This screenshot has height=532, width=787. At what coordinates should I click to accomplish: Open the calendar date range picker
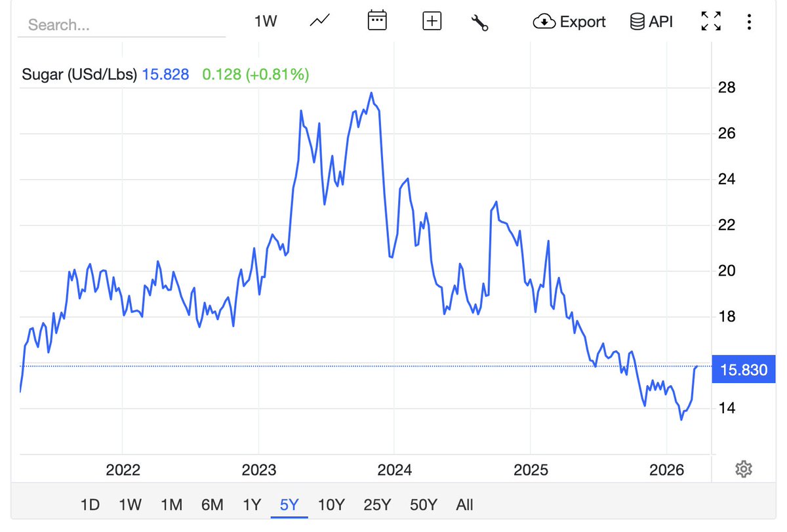click(x=376, y=21)
